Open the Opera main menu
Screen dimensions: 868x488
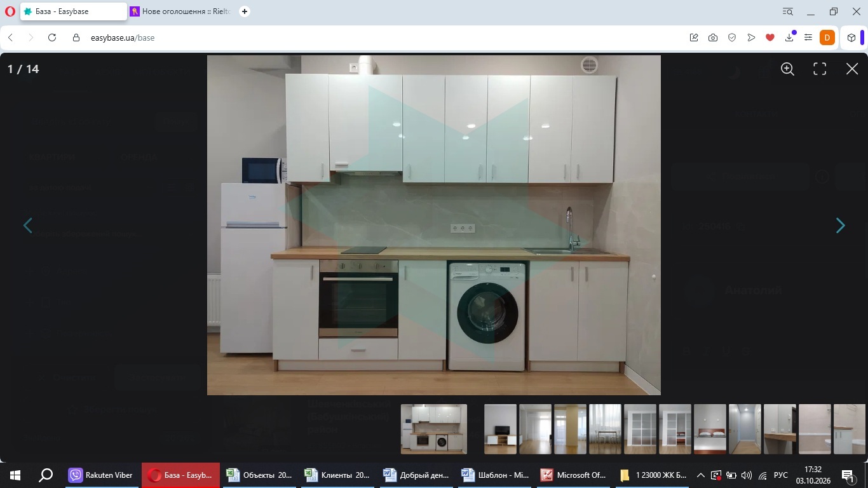pyautogui.click(x=10, y=11)
